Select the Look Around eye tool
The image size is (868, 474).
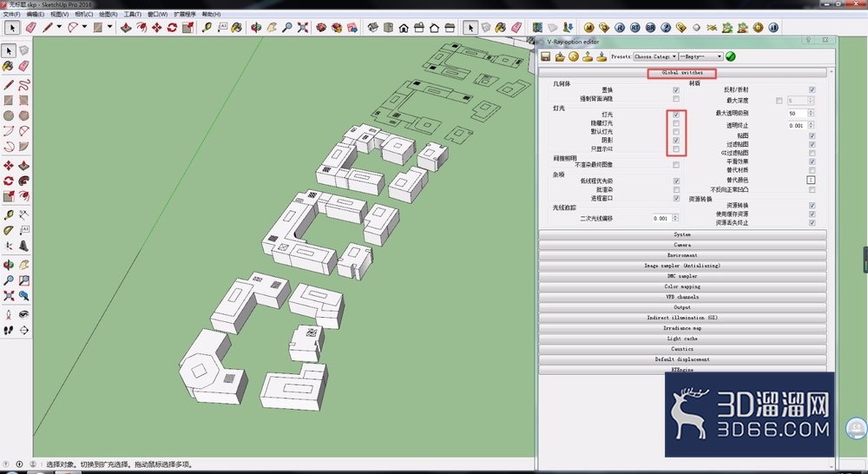23,314
